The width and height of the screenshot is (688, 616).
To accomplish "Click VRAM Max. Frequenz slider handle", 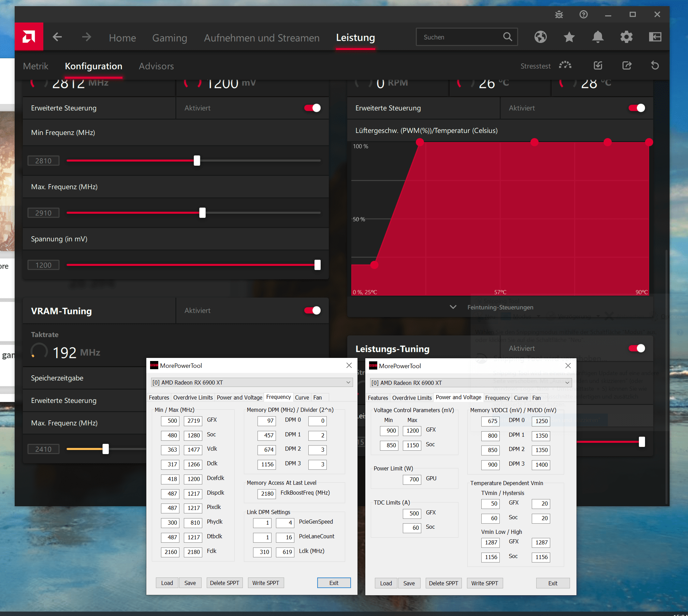I will click(x=106, y=449).
